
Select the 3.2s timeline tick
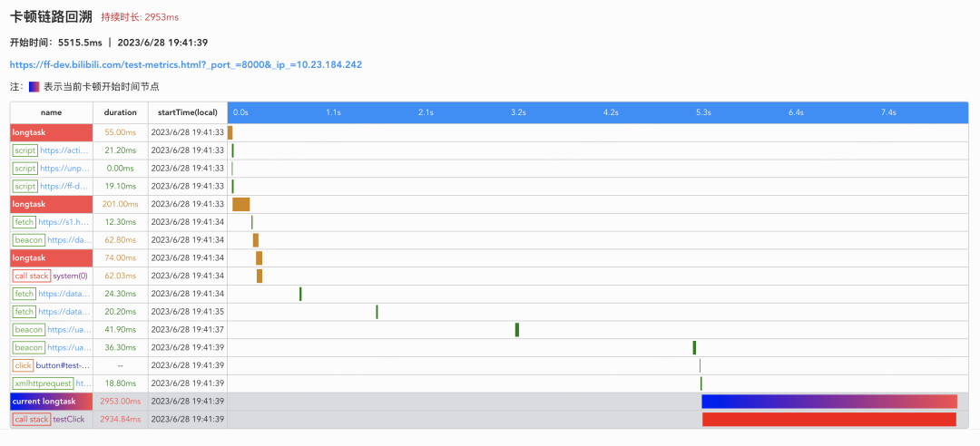coord(518,112)
